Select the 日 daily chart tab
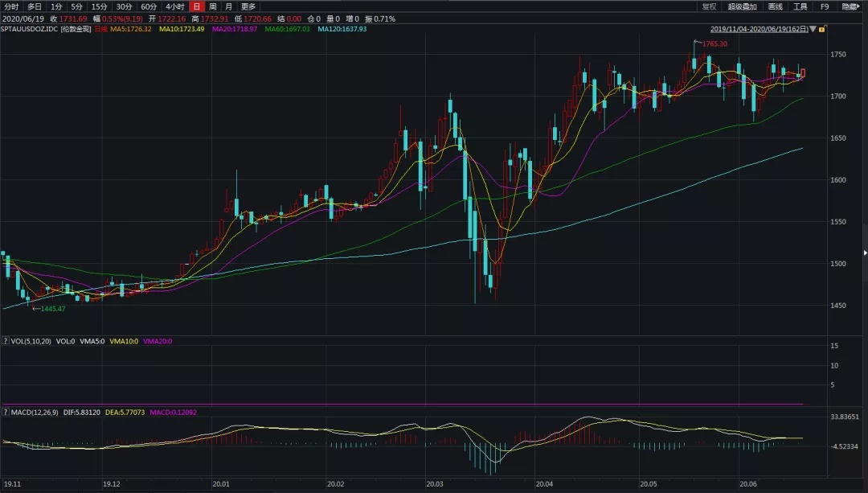This screenshot has width=868, height=493. click(x=197, y=6)
